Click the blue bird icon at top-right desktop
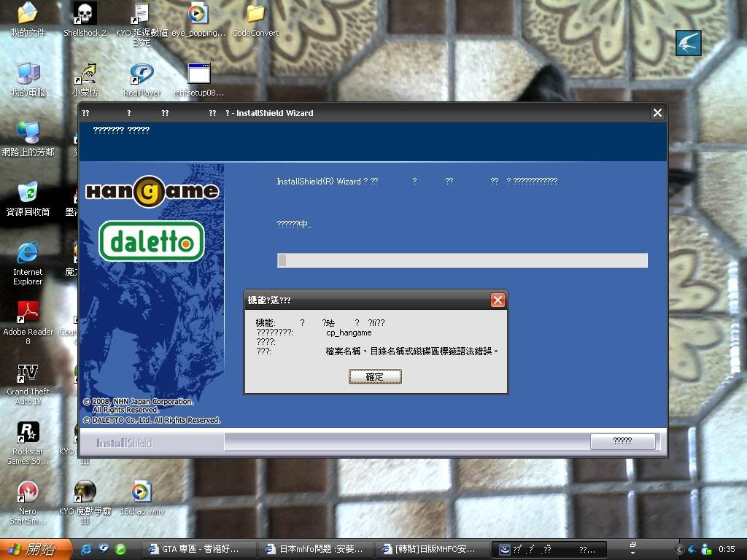 [x=688, y=43]
